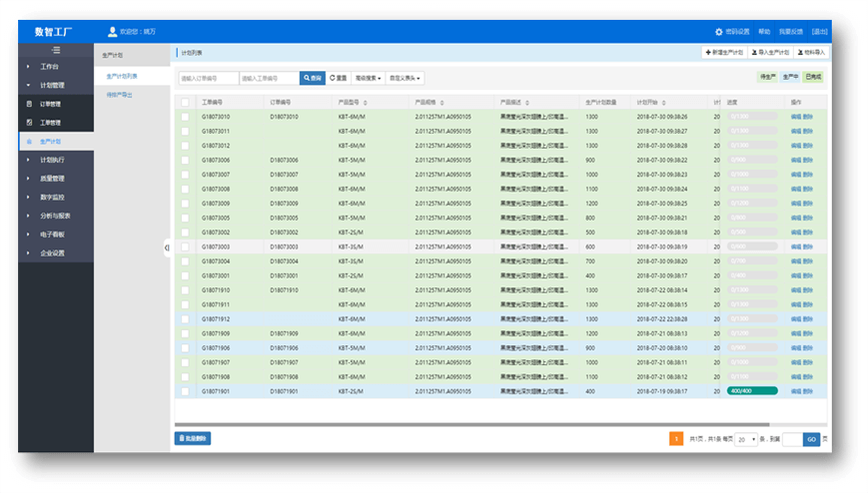The width and height of the screenshot is (868, 493).
Task: Tick the checkbox for row G18073010
Action: [x=185, y=117]
